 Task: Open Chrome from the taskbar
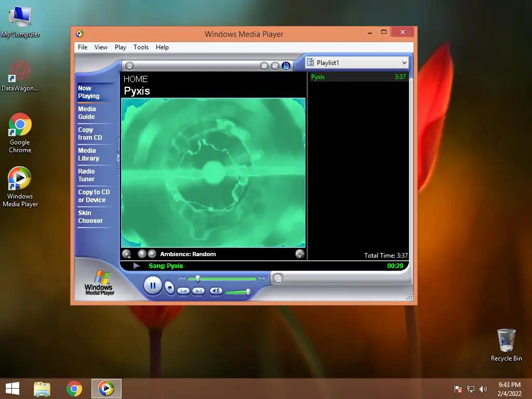pos(74,389)
